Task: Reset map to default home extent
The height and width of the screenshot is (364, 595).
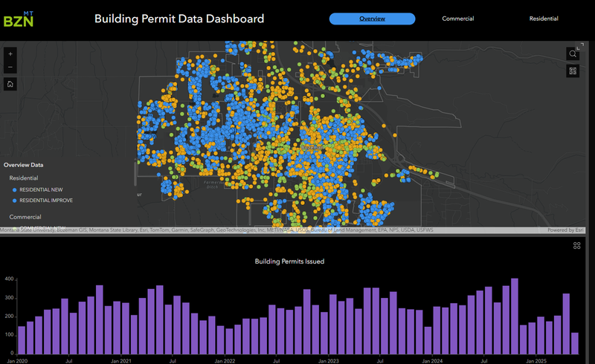Action: (10, 84)
